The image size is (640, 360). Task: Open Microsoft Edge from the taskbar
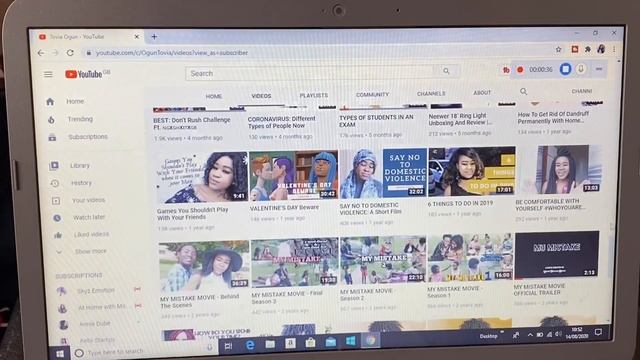click(x=250, y=345)
